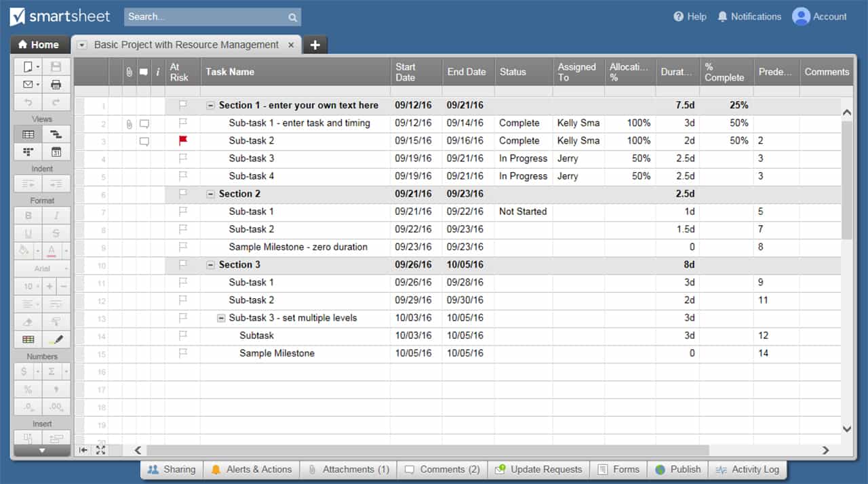Click the Notifications bell
This screenshot has width=868, height=484.
tap(749, 16)
